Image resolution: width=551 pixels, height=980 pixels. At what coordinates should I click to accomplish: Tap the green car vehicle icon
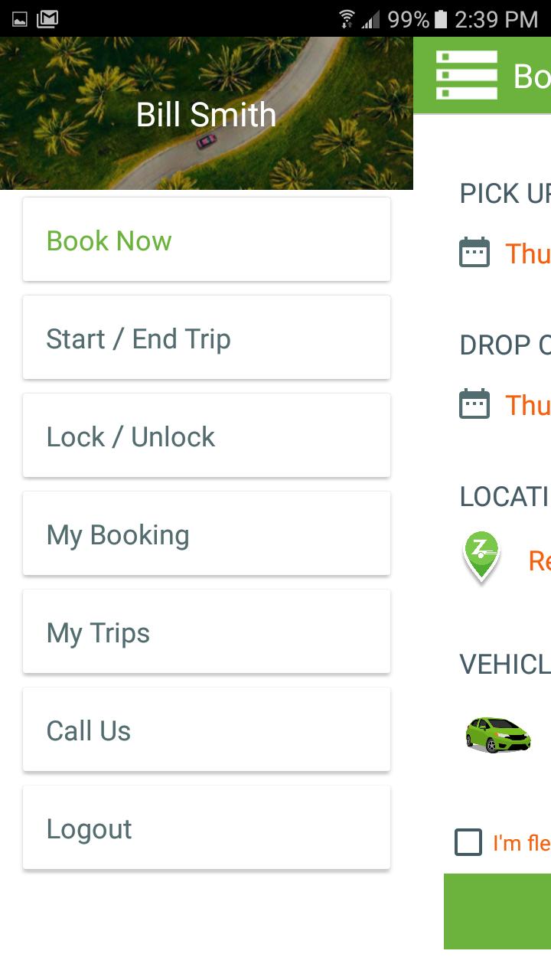497,735
